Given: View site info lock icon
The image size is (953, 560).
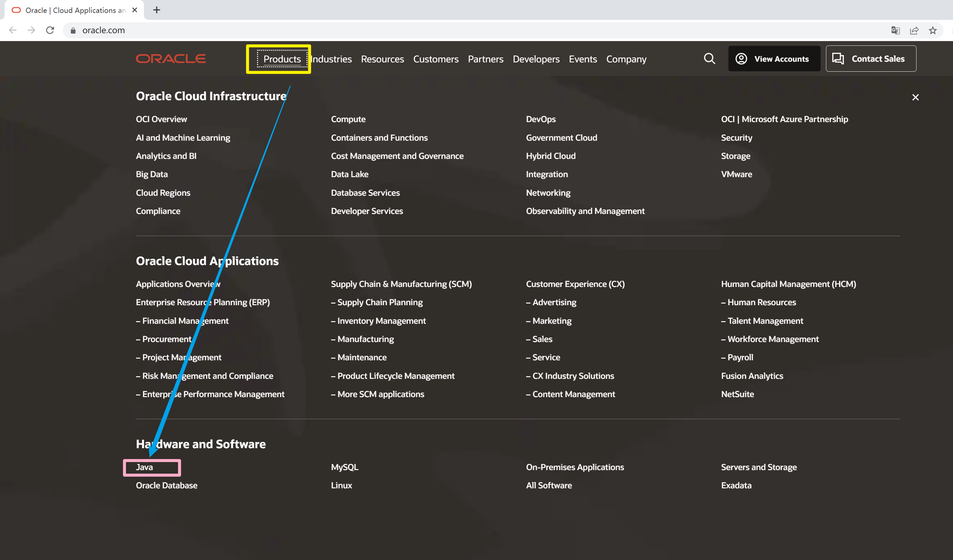Looking at the screenshot, I should [73, 30].
